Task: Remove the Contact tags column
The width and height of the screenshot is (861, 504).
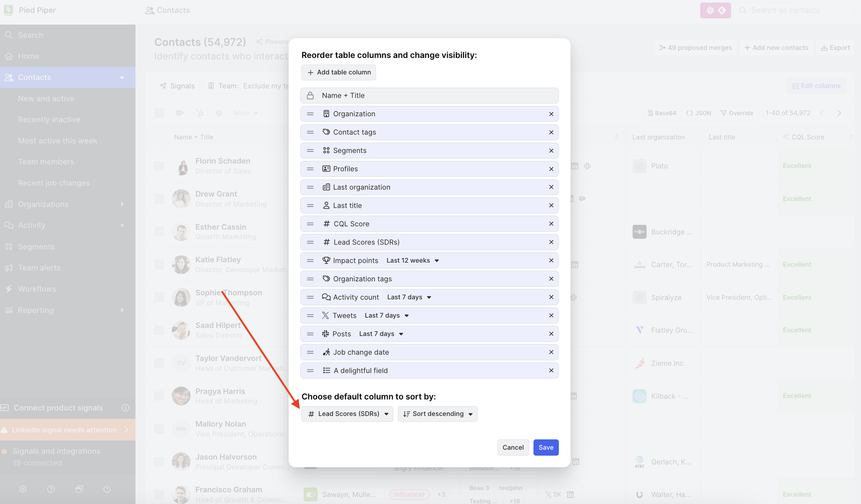Action: [x=551, y=132]
